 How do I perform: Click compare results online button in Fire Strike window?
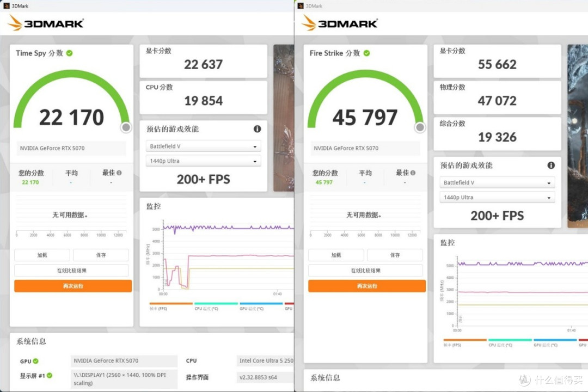click(x=366, y=271)
